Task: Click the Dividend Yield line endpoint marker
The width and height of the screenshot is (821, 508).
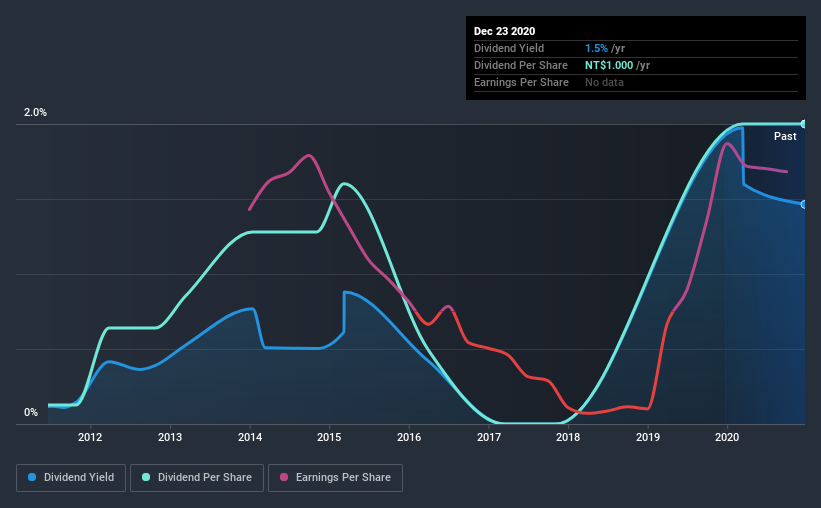Action: click(804, 204)
